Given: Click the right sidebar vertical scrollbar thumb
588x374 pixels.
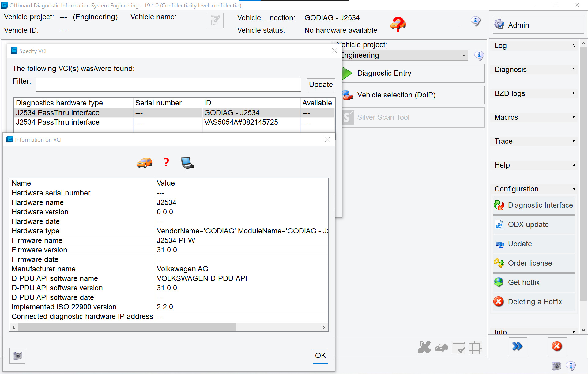Looking at the screenshot, I should (x=583, y=173).
